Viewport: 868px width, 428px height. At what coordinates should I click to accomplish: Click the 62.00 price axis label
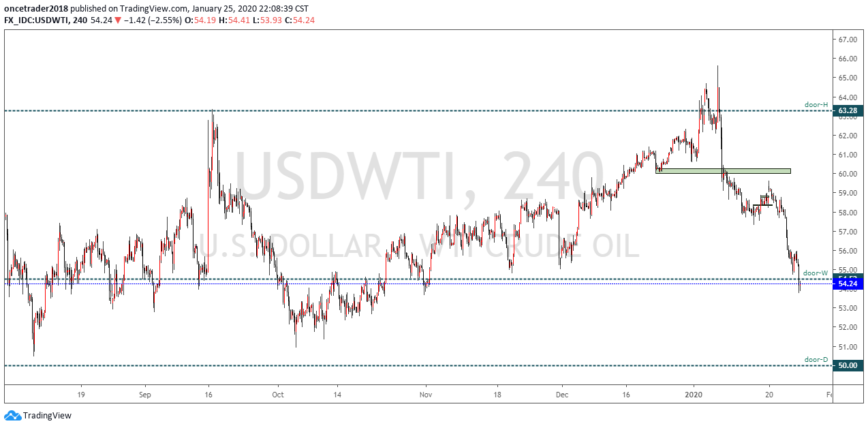pos(848,136)
